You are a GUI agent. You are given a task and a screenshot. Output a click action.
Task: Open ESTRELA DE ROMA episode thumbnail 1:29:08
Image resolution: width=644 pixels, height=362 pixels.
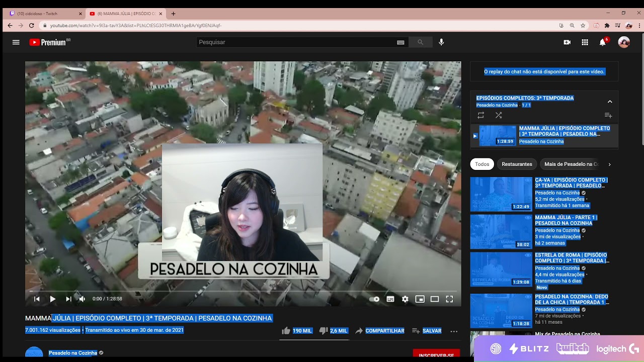501,269
